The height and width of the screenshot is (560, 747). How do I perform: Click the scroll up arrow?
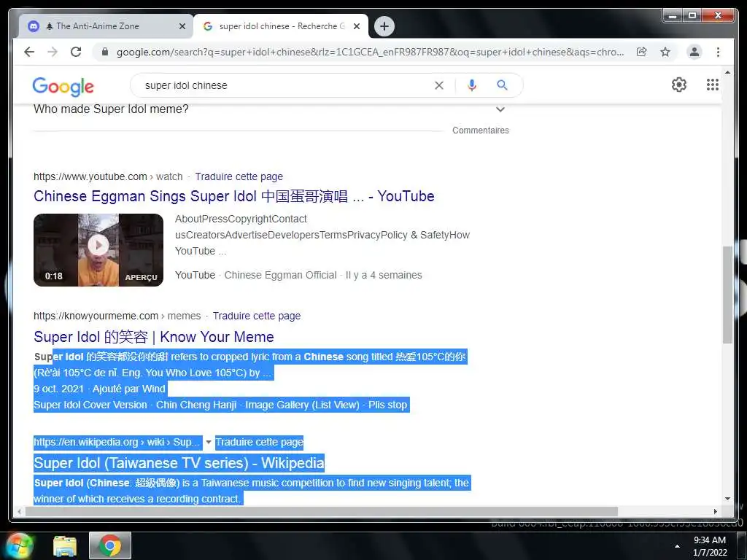[727, 72]
